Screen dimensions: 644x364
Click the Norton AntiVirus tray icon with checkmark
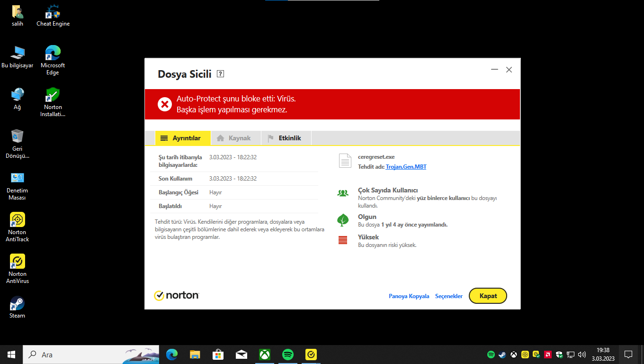coord(537,355)
